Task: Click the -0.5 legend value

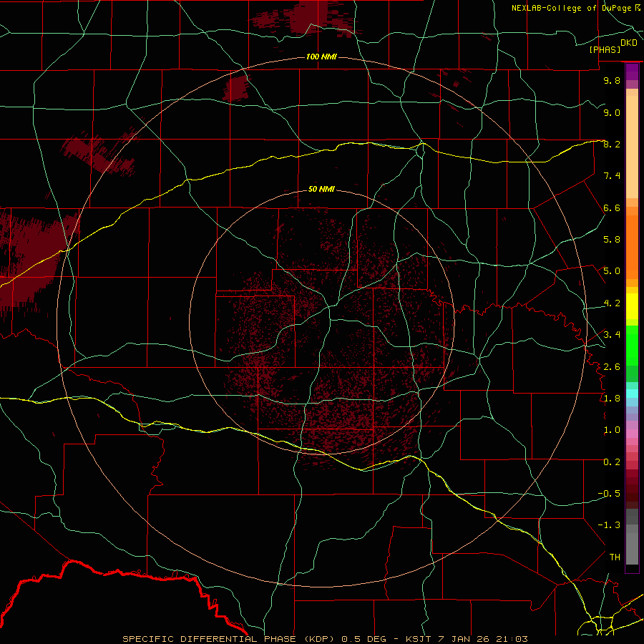Action: [x=609, y=494]
